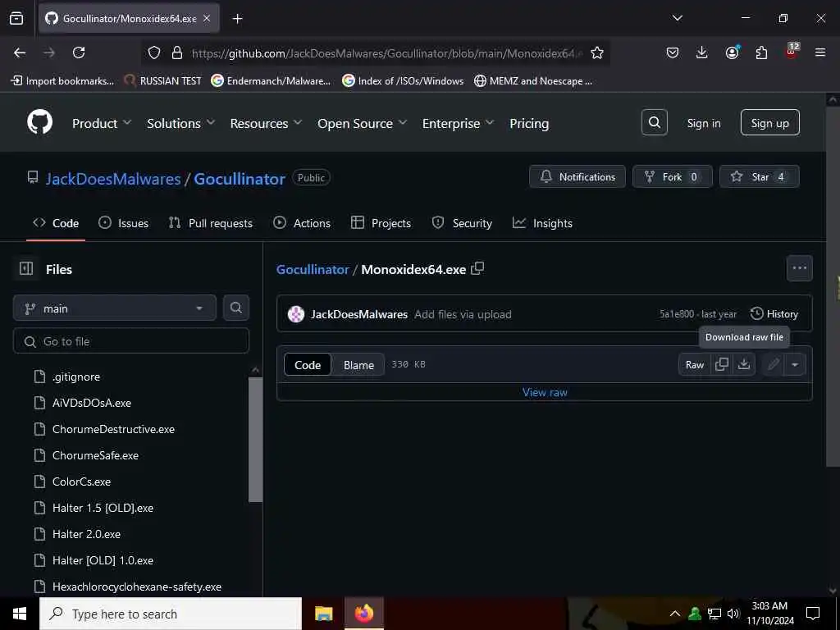The height and width of the screenshot is (630, 840).
Task: Click the Go to file input
Action: [131, 341]
